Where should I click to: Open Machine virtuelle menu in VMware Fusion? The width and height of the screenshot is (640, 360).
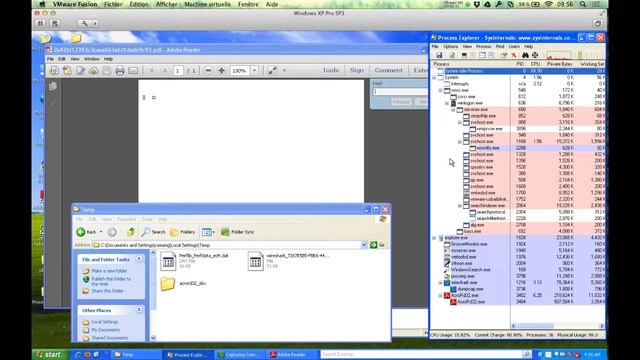coord(208,4)
